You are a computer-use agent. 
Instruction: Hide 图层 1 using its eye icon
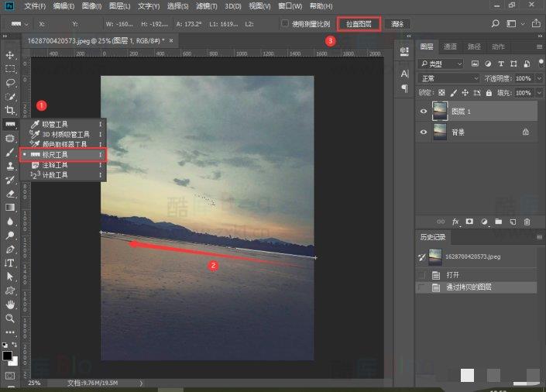pyautogui.click(x=423, y=110)
